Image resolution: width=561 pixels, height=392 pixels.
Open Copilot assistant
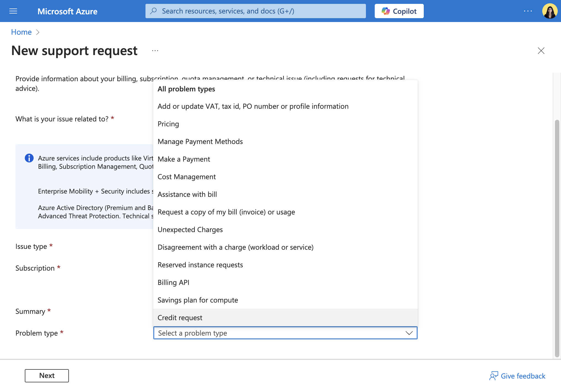(x=399, y=11)
